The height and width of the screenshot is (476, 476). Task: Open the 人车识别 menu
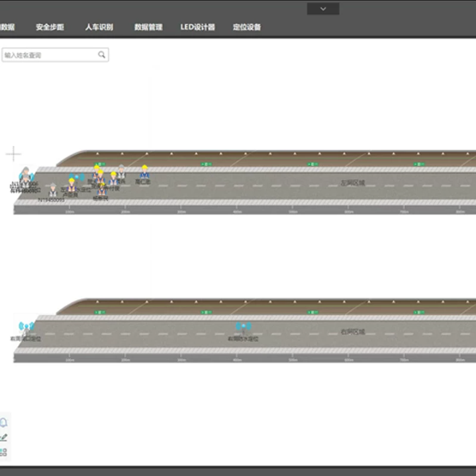[x=99, y=27]
